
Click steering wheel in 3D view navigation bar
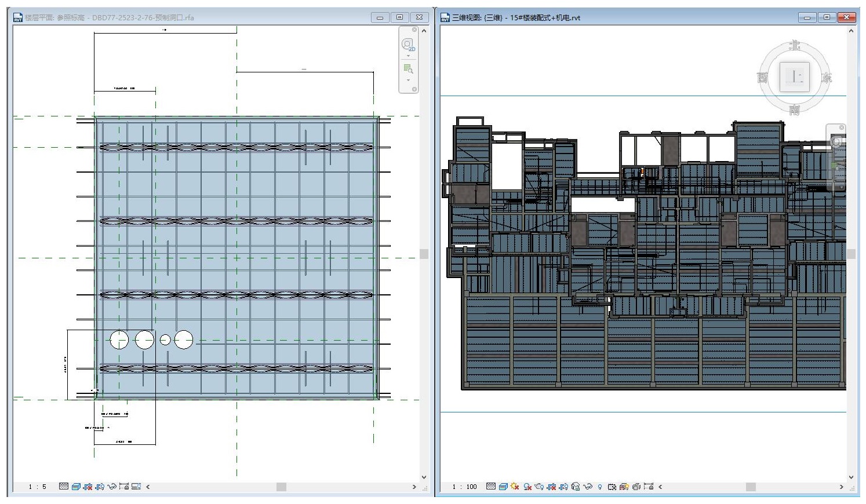(837, 142)
